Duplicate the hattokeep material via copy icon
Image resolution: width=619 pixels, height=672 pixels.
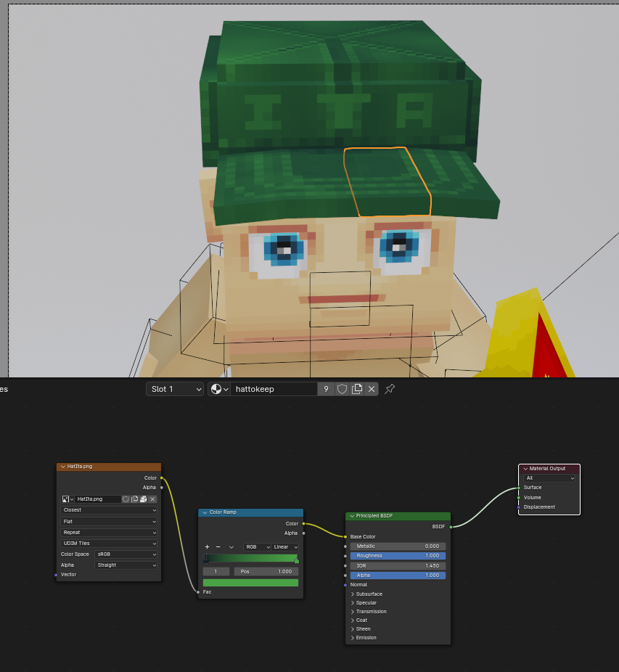point(356,389)
